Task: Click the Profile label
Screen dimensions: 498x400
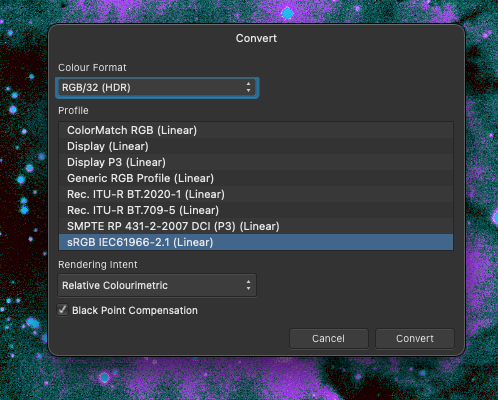Action: click(73, 111)
